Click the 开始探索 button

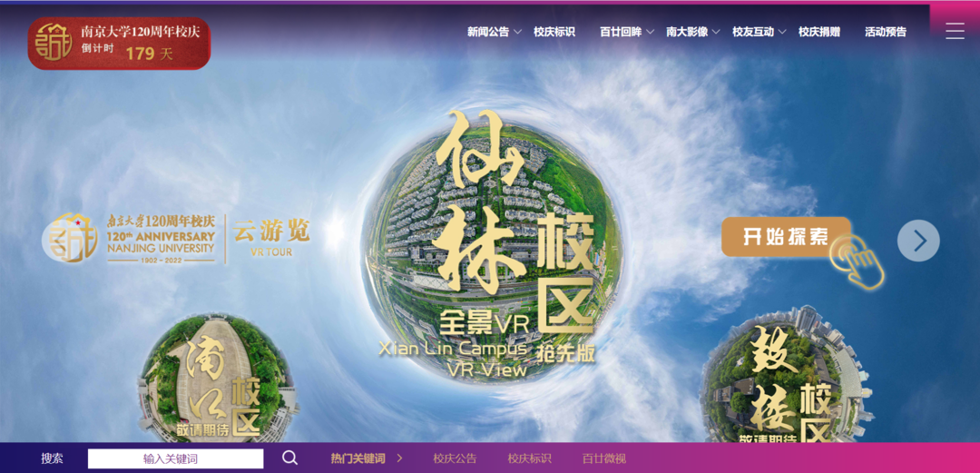pos(786,237)
